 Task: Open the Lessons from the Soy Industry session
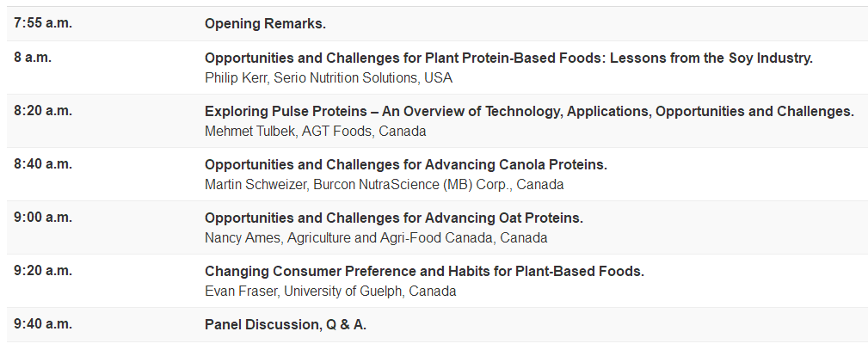point(508,59)
